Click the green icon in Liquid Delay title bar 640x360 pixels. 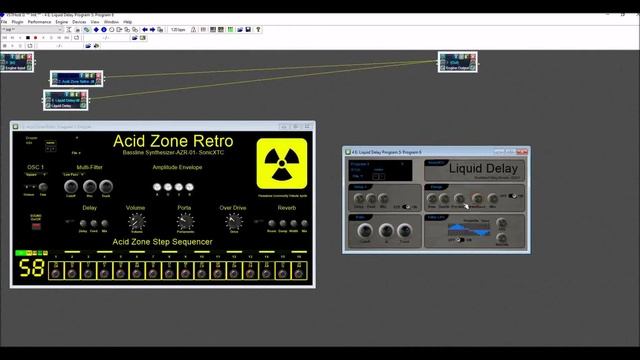(348, 152)
